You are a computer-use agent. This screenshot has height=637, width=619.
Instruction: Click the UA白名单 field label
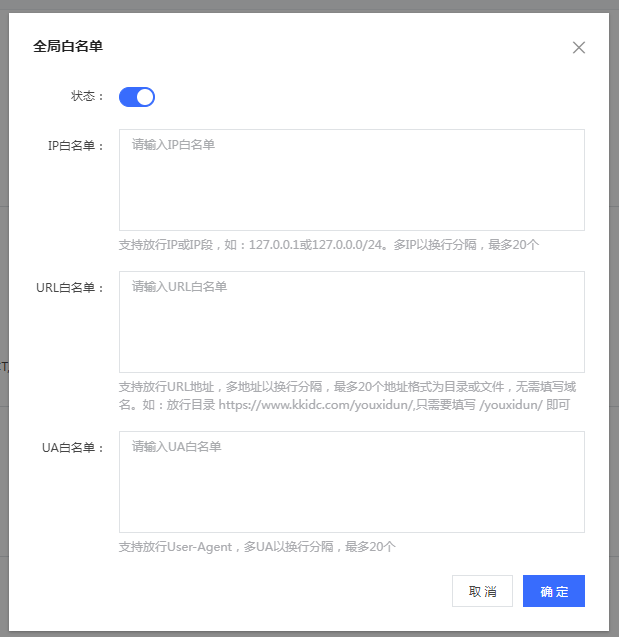[73, 448]
